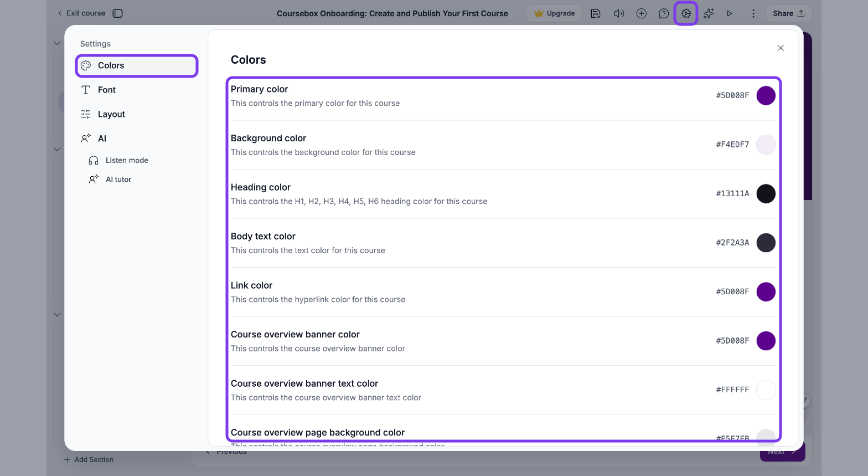Collapse the first section chevron in left sidebar
The height and width of the screenshot is (476, 868).
click(x=57, y=43)
